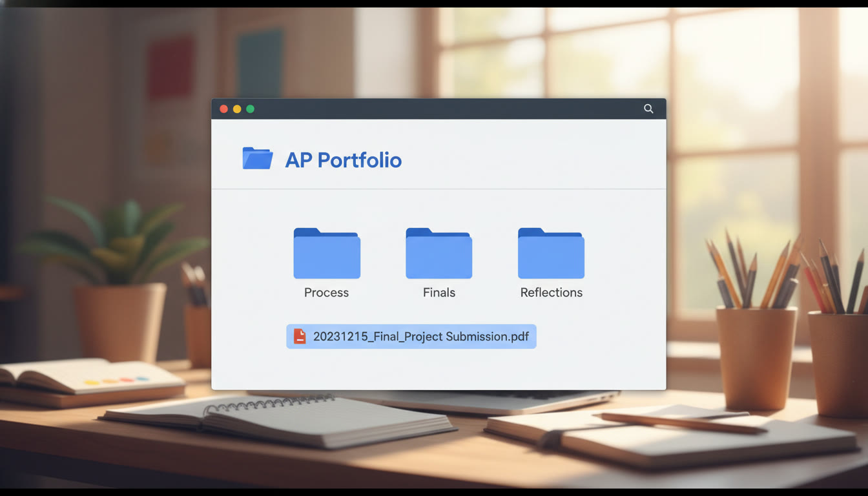Click the Finals folder label
Image resolution: width=868 pixels, height=496 pixels.
(439, 293)
